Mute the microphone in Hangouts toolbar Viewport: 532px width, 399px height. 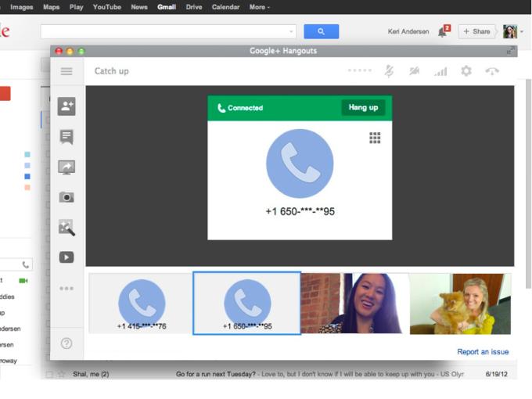[x=389, y=71]
